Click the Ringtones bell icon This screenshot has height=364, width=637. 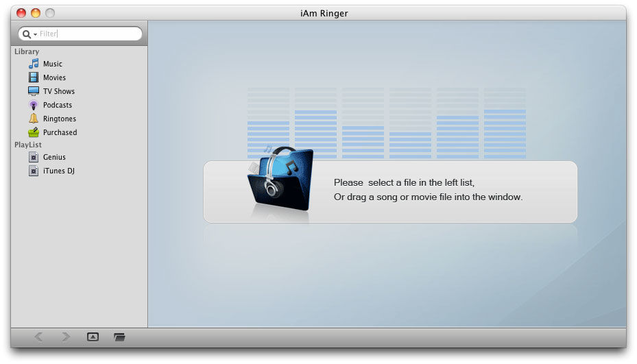click(x=34, y=119)
